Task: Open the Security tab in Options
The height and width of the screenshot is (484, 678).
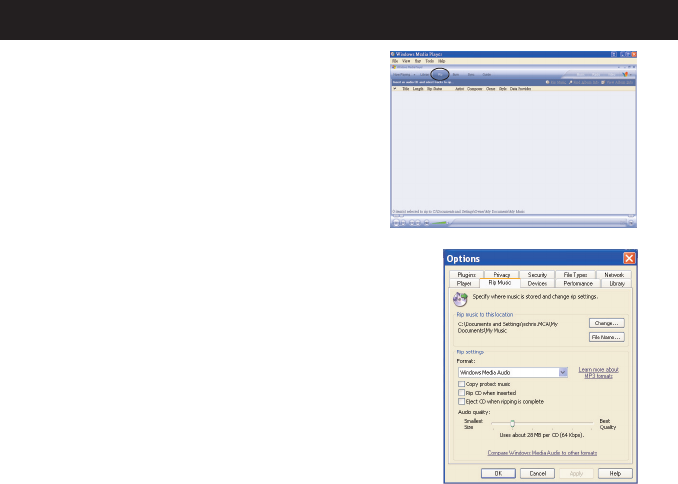Action: coord(537,275)
